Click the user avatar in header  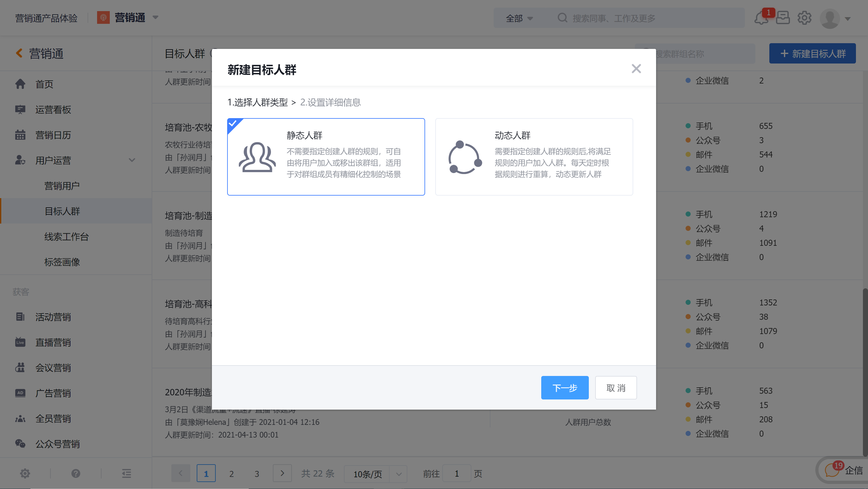tap(830, 18)
